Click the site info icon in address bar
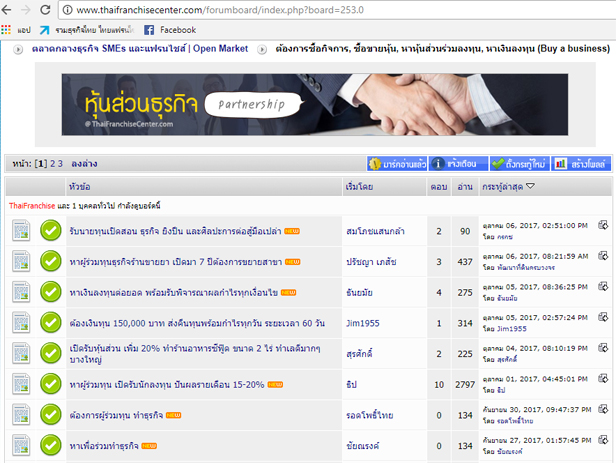 point(68,10)
